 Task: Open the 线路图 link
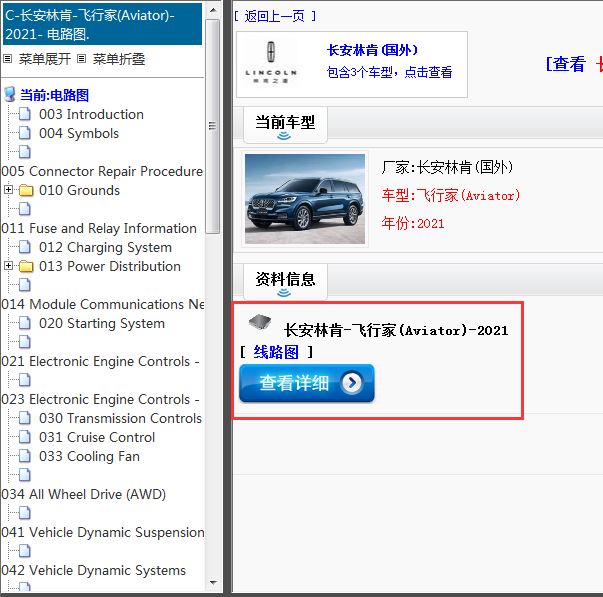point(276,352)
